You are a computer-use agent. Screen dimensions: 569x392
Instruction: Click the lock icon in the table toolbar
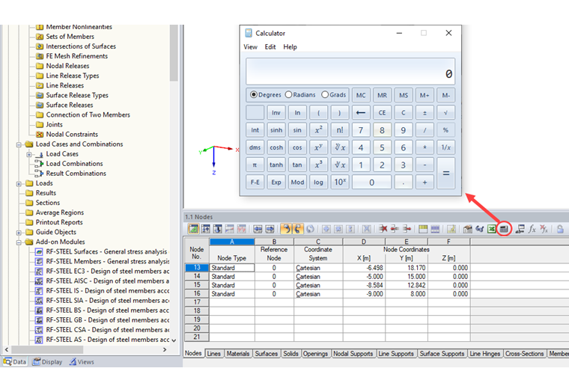point(560,229)
